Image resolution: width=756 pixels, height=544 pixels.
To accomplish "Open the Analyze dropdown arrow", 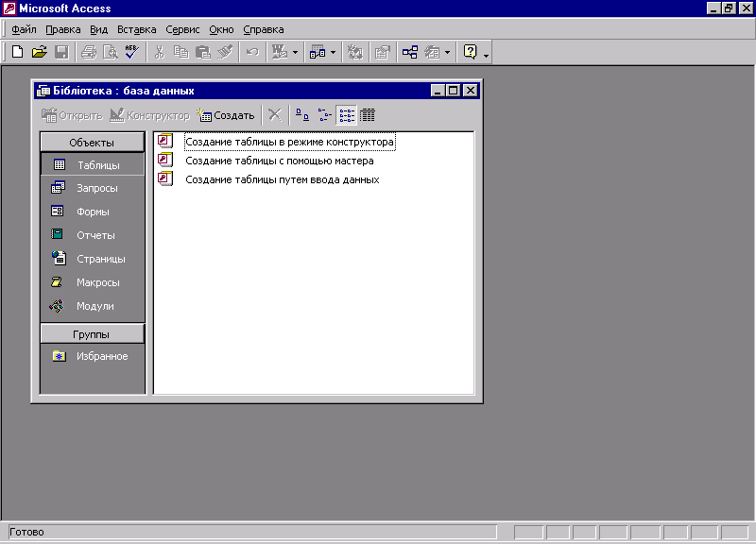I will point(334,53).
